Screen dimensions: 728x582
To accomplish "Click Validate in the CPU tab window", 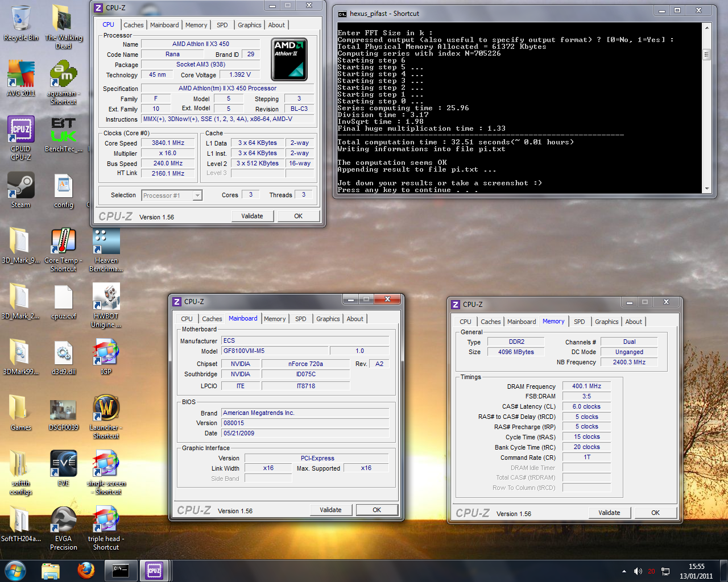I will tap(253, 216).
